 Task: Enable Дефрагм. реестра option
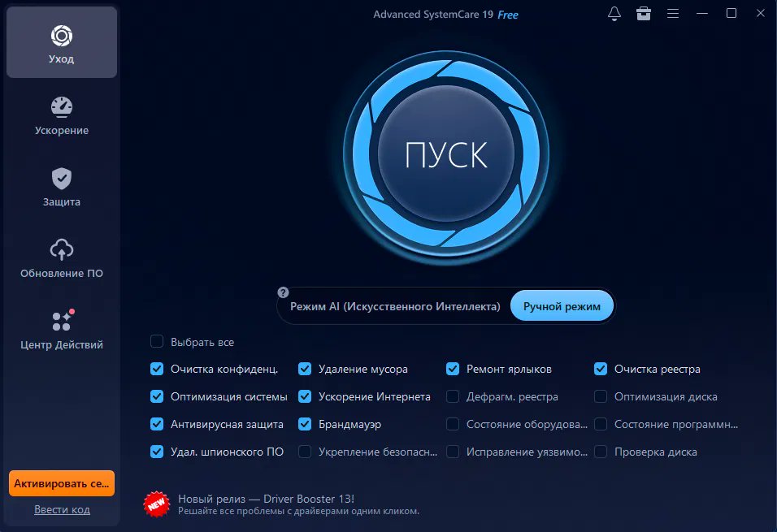(x=453, y=396)
